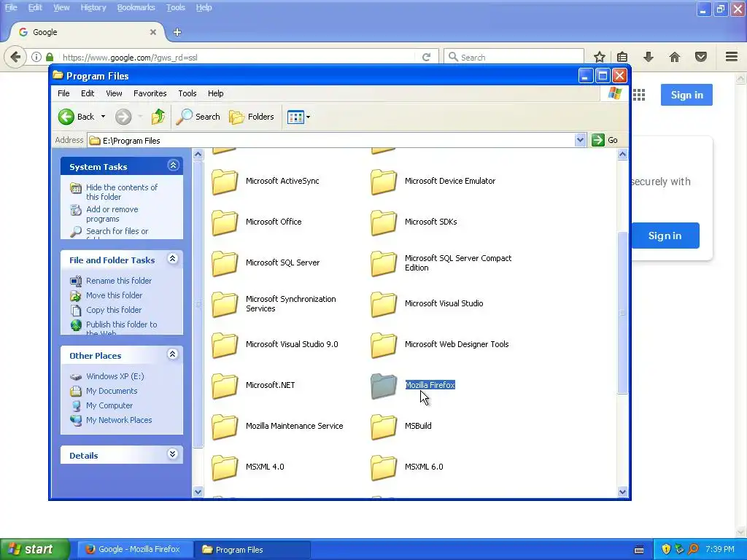Go back with Explorer's green Back arrow
The height and width of the screenshot is (560, 747).
66,117
